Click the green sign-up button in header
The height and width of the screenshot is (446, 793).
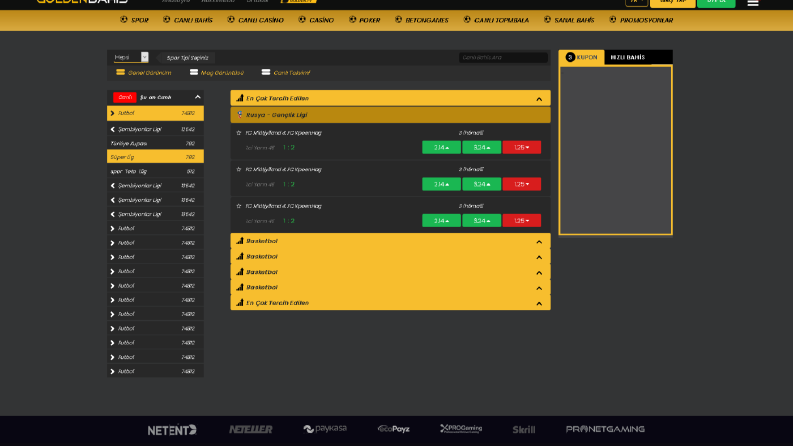pyautogui.click(x=716, y=3)
